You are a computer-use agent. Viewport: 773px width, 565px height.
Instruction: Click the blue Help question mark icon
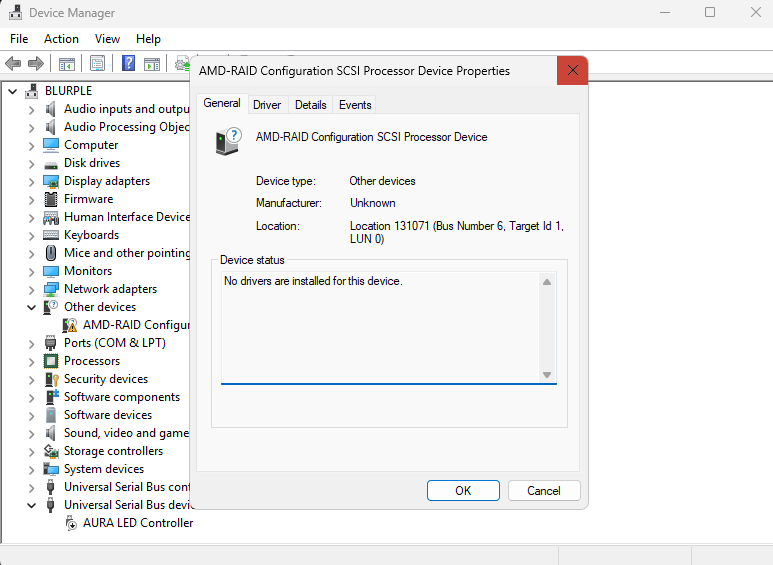coord(128,63)
